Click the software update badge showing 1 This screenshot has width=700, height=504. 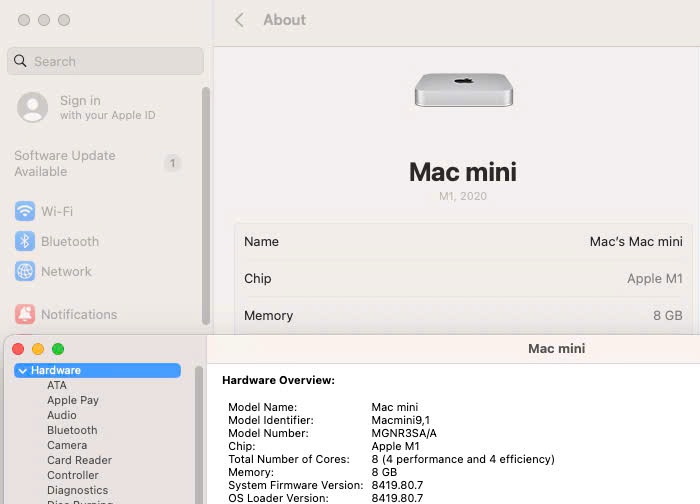[172, 163]
